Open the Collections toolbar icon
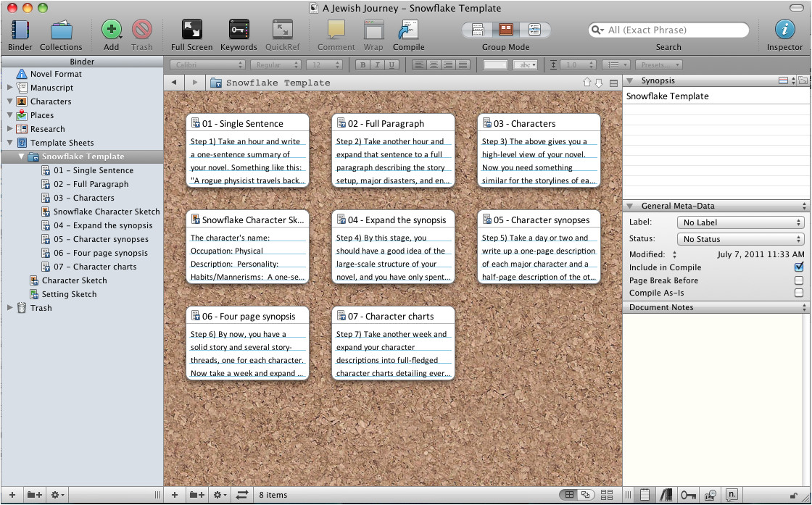 click(x=61, y=30)
